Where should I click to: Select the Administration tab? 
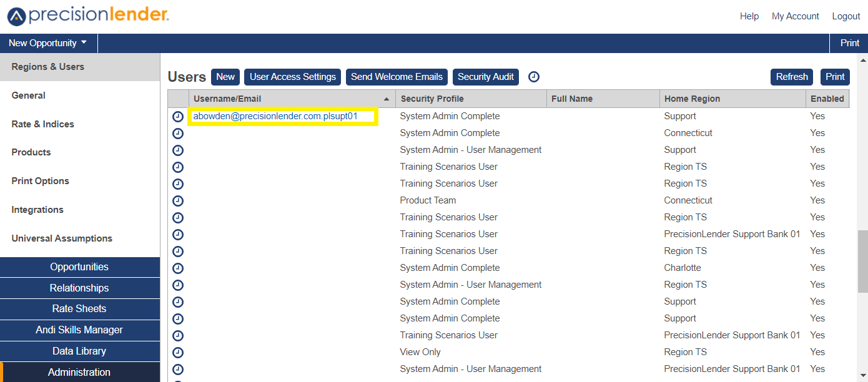(x=80, y=372)
